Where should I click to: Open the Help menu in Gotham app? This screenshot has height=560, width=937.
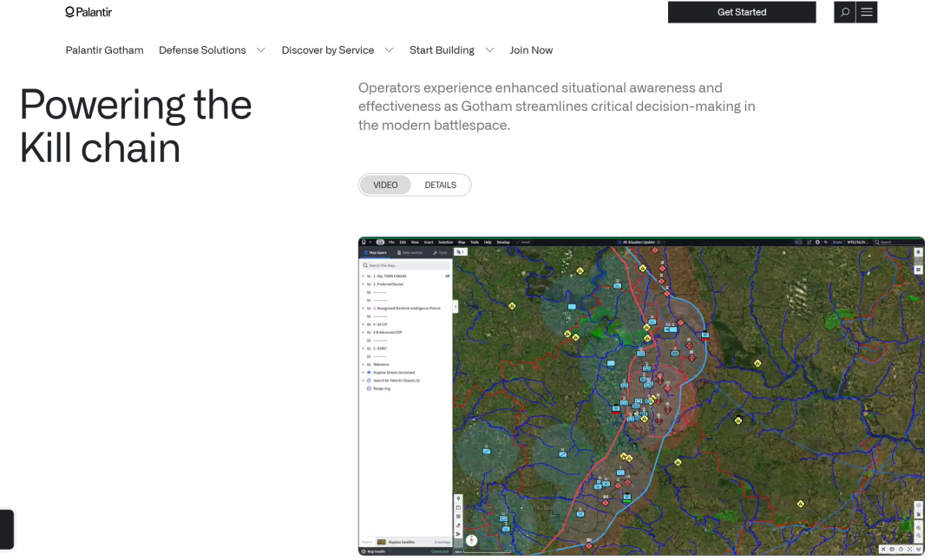click(x=488, y=243)
